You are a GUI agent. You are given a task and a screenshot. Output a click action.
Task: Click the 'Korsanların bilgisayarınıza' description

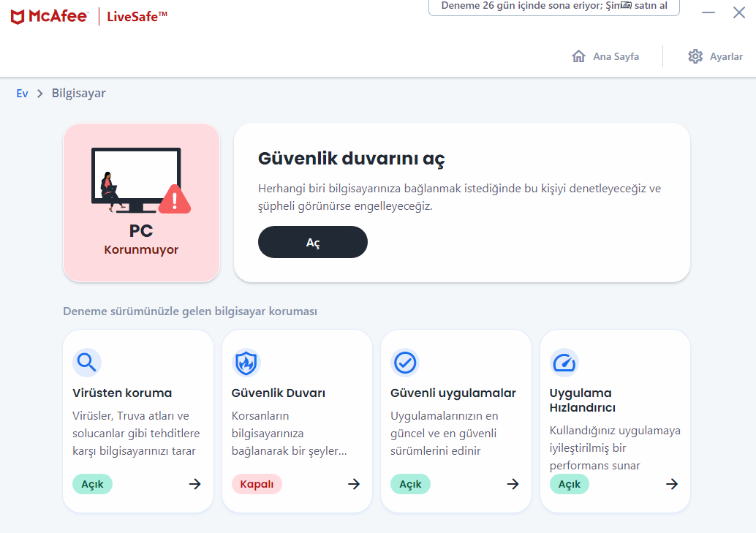pyautogui.click(x=290, y=433)
